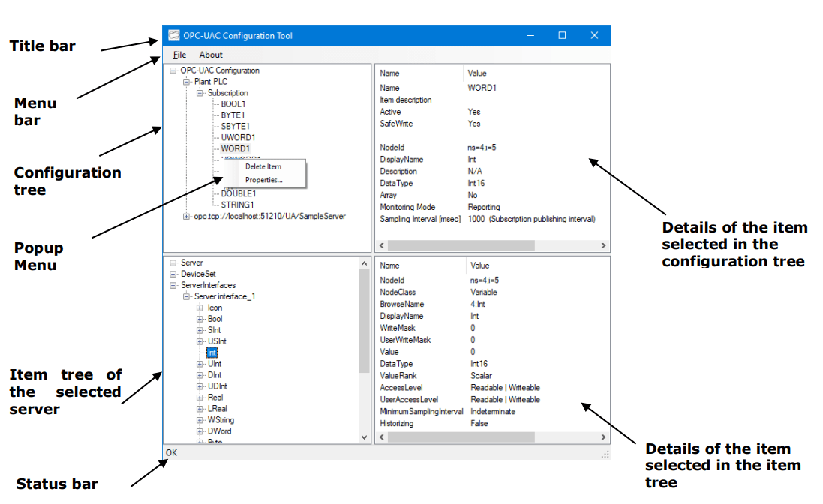Select the highlighted Int item
Image resolution: width=823 pixels, height=504 pixels.
coord(212,352)
